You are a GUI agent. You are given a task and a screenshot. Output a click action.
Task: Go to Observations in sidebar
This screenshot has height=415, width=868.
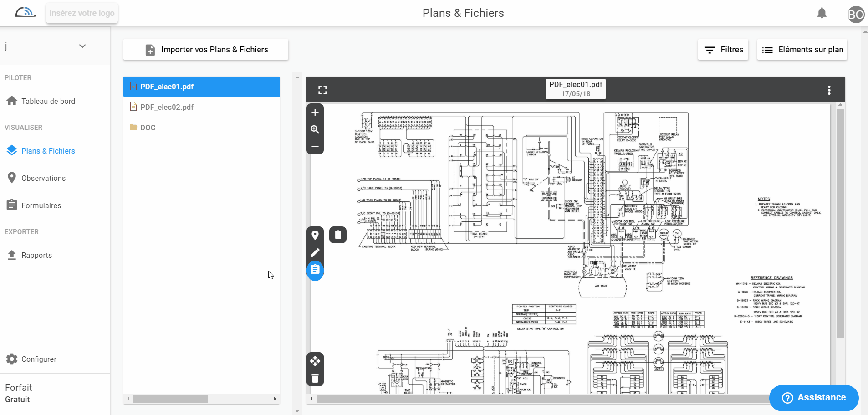coord(43,178)
